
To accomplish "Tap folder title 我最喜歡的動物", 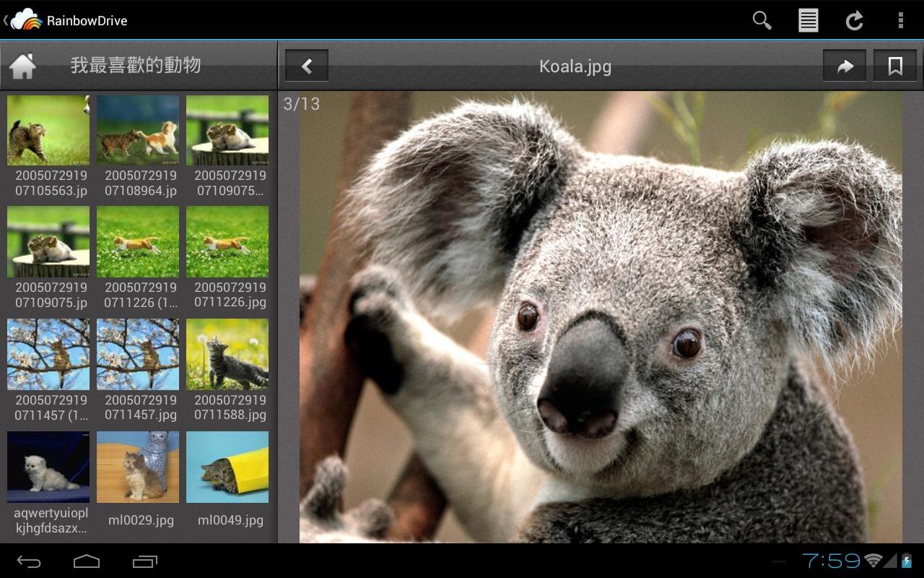I will (x=136, y=65).
